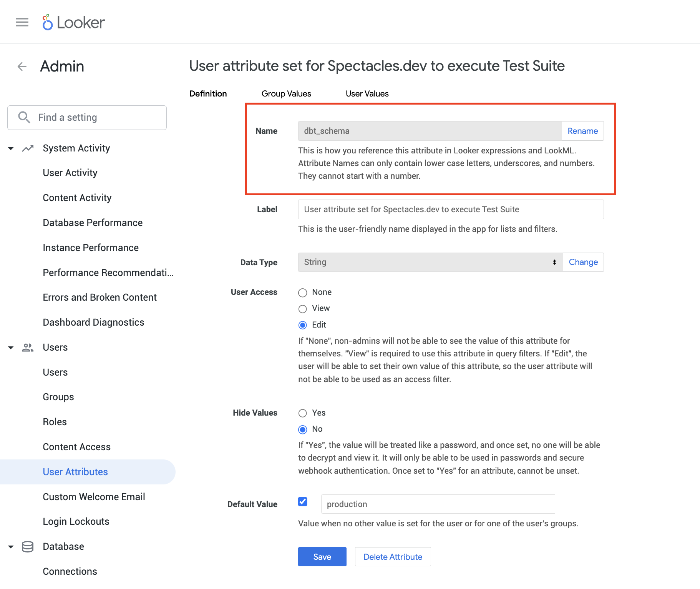Set Hide Values to Yes

pos(303,413)
